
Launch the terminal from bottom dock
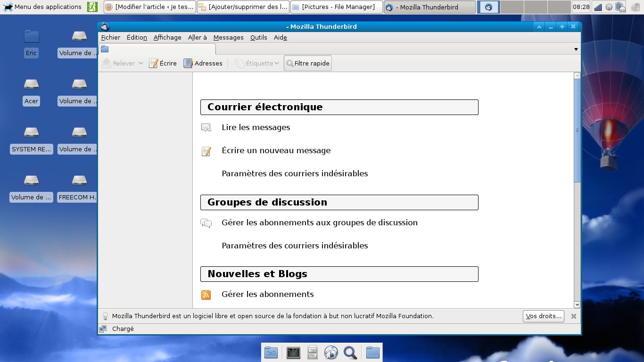click(293, 352)
